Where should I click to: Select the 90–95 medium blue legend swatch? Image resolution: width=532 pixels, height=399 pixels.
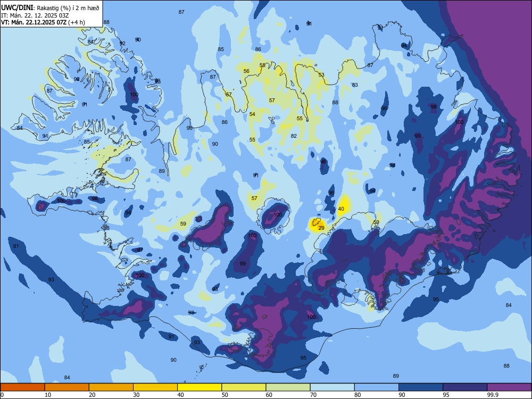coord(421,387)
